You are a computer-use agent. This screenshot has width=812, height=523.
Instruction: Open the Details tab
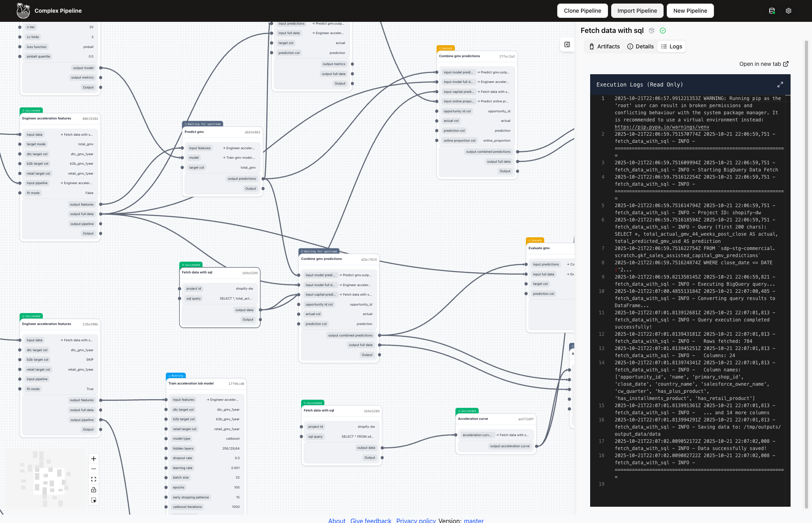pos(640,46)
